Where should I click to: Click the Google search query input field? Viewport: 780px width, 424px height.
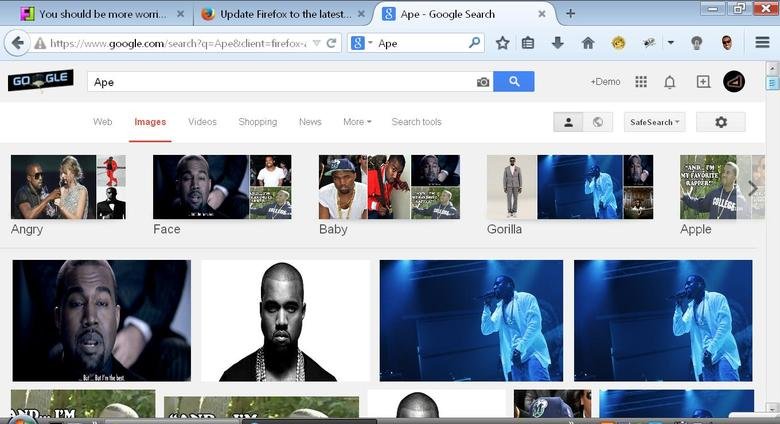pos(280,82)
